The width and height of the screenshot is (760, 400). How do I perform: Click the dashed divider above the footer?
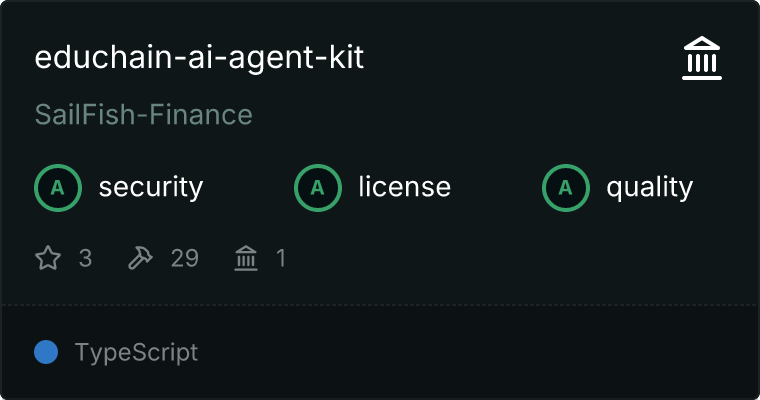380,304
